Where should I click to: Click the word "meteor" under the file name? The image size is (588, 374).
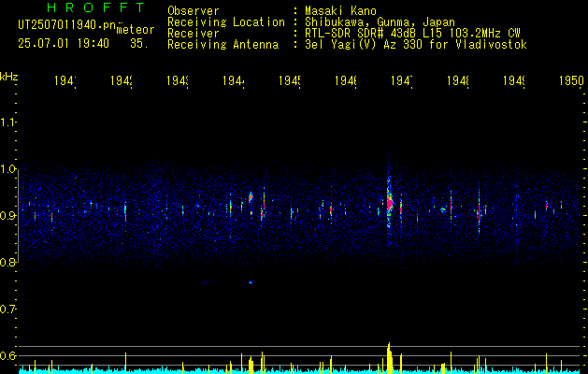pyautogui.click(x=136, y=30)
